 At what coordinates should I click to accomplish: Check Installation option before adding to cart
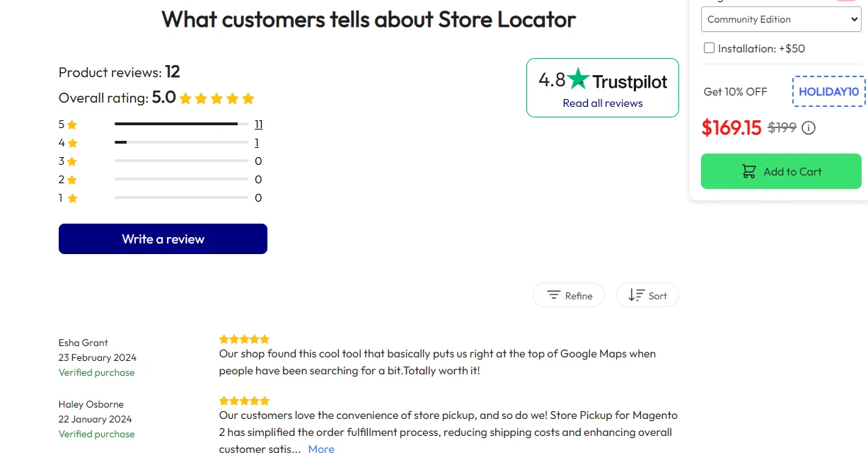coord(708,48)
